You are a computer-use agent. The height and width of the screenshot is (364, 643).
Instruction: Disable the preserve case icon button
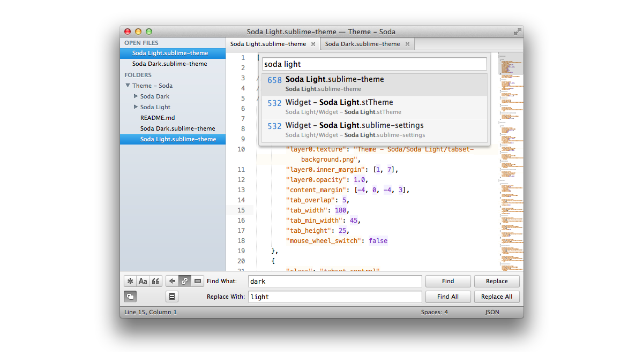130,297
